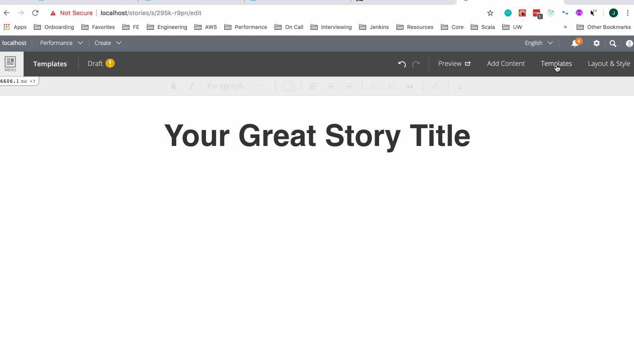
Task: Open the Paragraph style dropdown
Action: pos(236,86)
